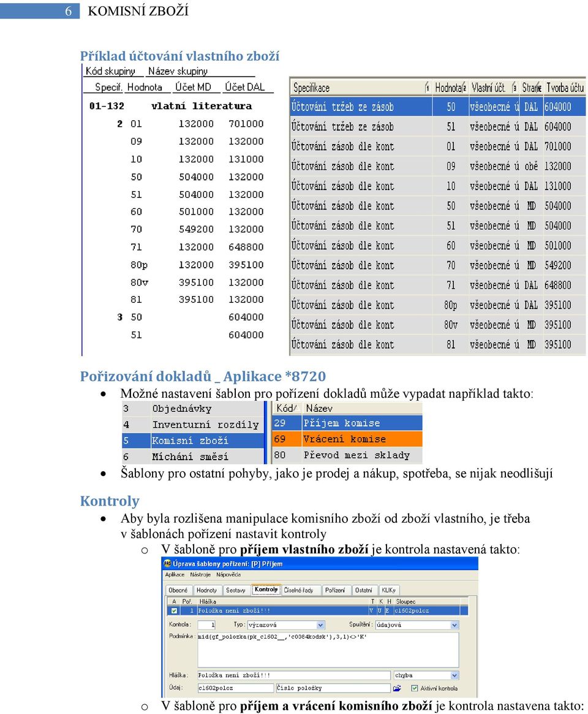Open the Aplikace menu

[x=175, y=575]
